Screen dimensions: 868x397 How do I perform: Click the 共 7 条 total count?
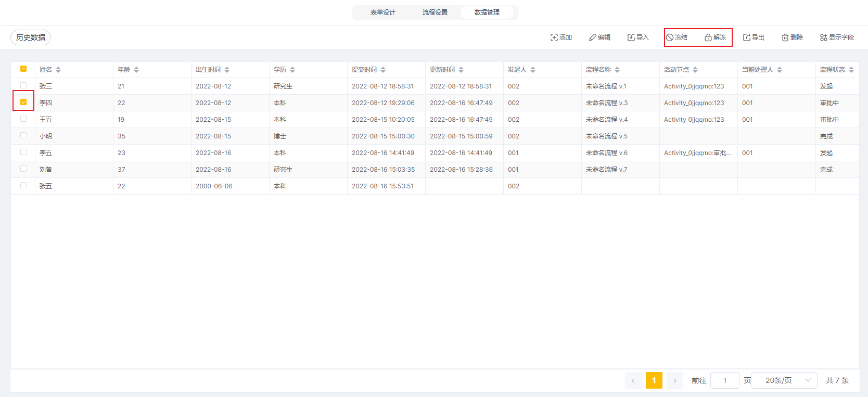(837, 380)
